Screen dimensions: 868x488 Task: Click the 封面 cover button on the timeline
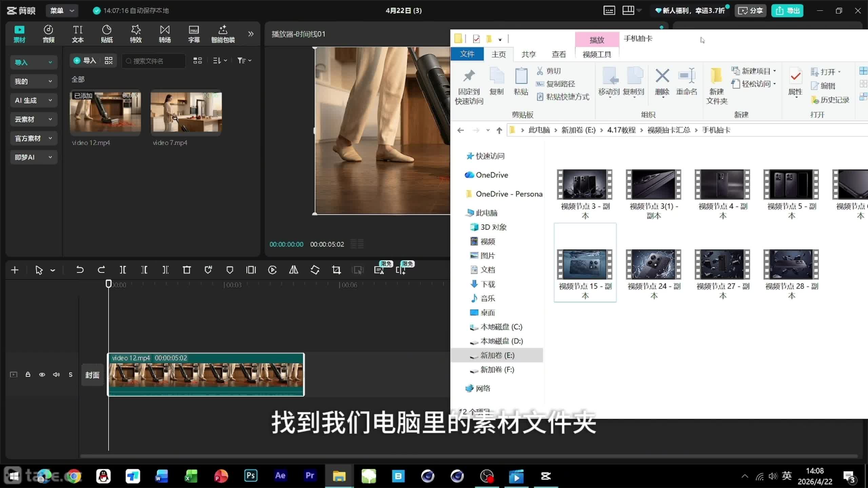pyautogui.click(x=92, y=375)
